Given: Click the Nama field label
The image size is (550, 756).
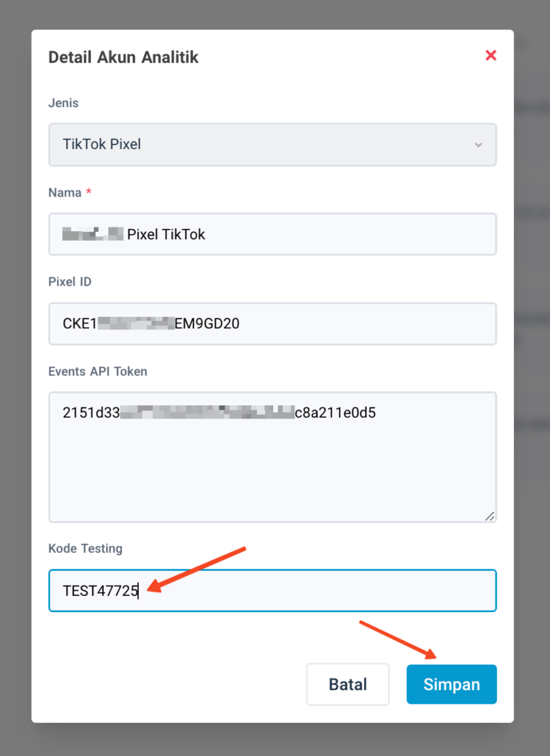Looking at the screenshot, I should (x=64, y=193).
